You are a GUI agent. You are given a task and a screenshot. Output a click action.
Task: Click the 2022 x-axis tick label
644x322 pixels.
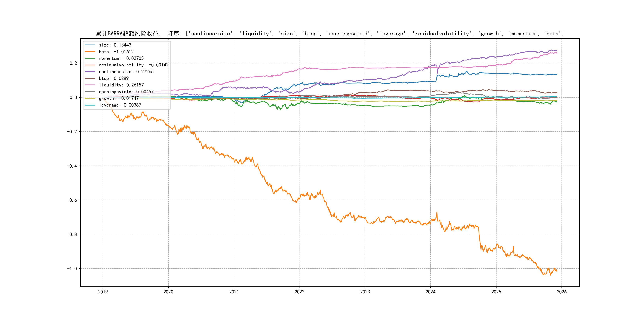click(x=300, y=292)
